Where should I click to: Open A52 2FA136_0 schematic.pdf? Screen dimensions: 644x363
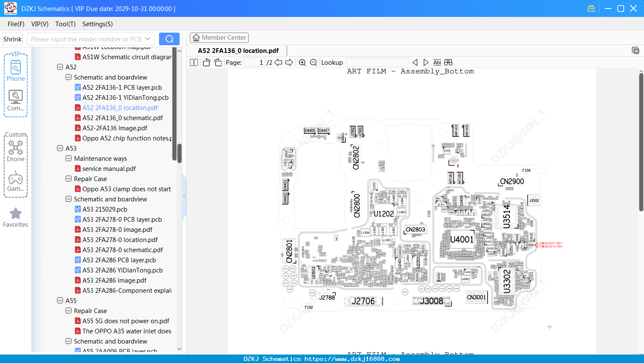coord(123,118)
